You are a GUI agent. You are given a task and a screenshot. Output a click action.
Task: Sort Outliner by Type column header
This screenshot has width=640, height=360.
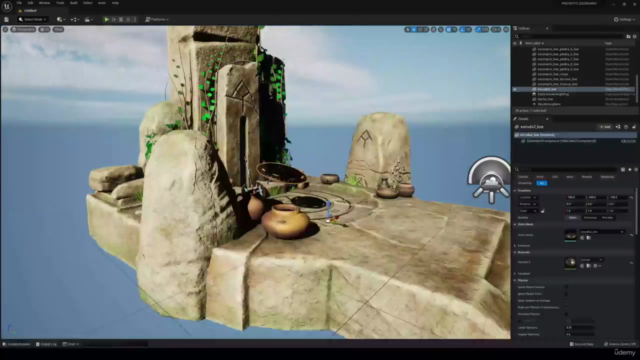[608, 43]
